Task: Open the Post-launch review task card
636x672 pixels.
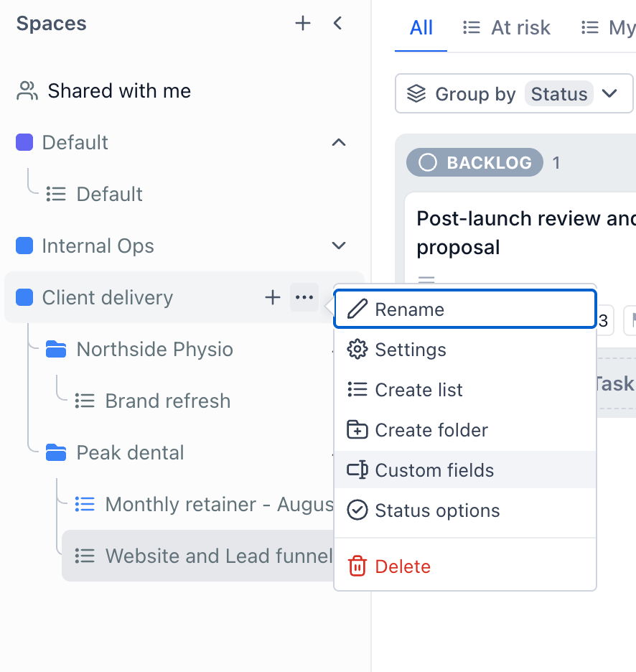Action: 526,233
